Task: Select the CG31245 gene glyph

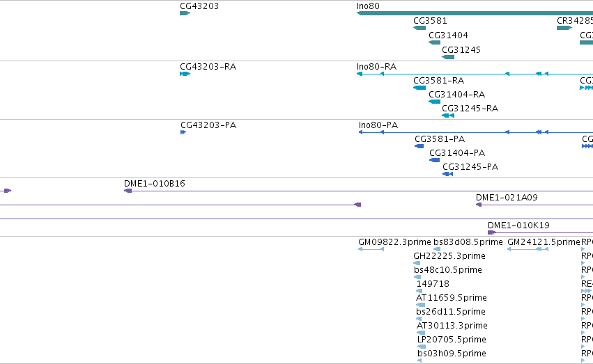Action: pos(448,57)
